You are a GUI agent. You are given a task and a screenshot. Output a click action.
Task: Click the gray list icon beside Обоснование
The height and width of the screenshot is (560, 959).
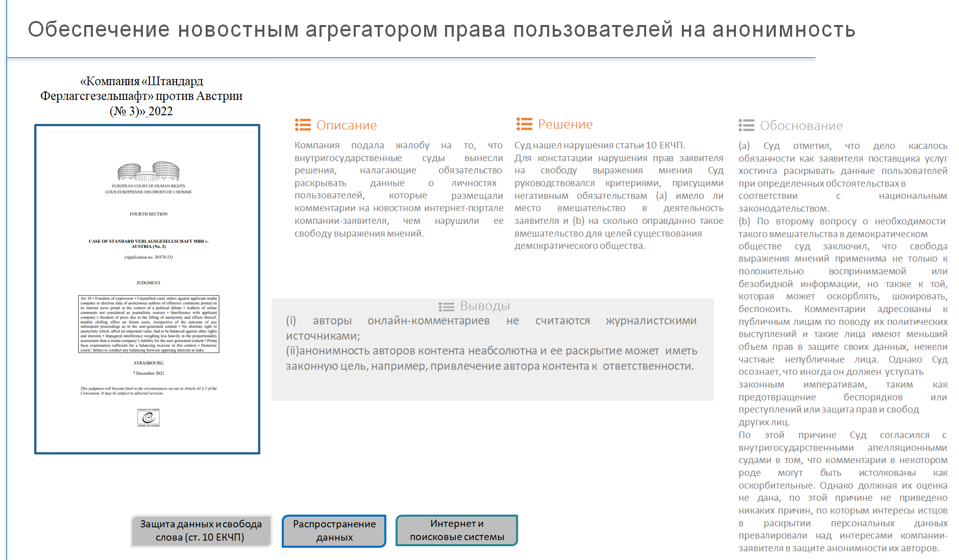(746, 125)
